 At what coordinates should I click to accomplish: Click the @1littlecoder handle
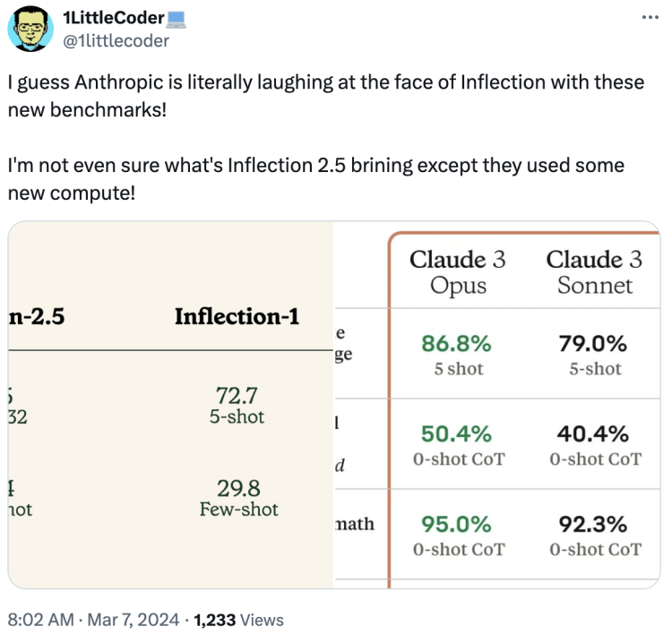[x=116, y=40]
